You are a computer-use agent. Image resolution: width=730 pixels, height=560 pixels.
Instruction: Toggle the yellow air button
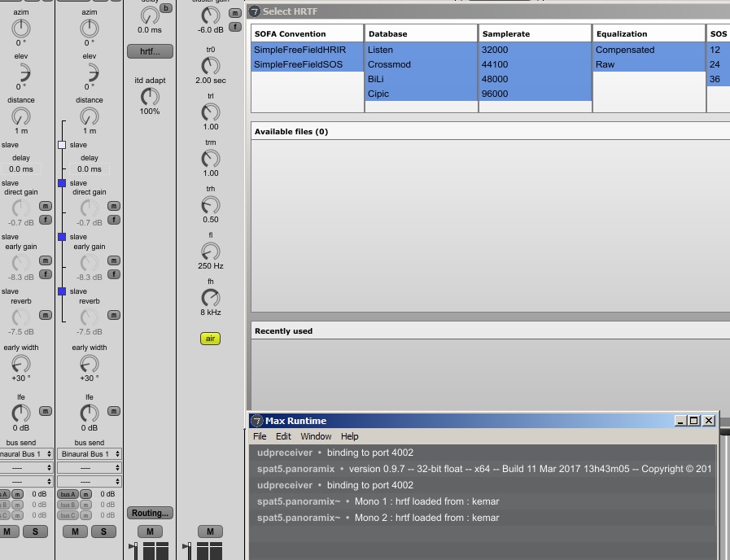click(211, 339)
